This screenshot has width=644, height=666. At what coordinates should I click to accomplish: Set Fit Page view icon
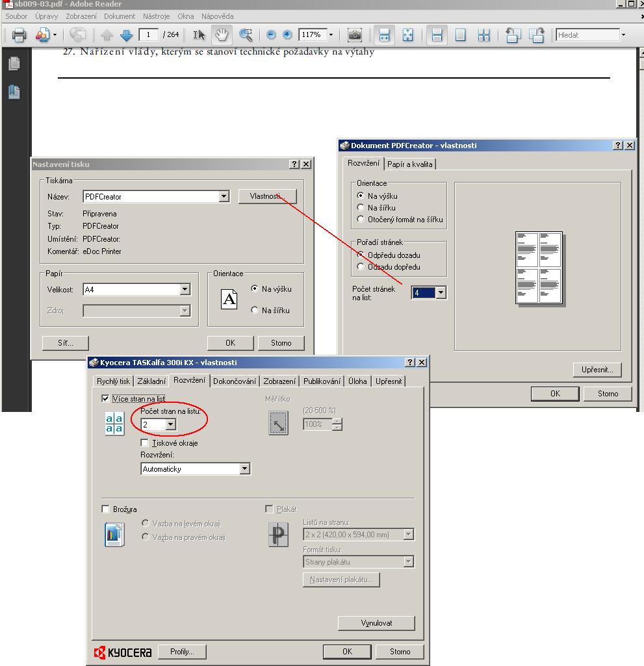coord(408,35)
